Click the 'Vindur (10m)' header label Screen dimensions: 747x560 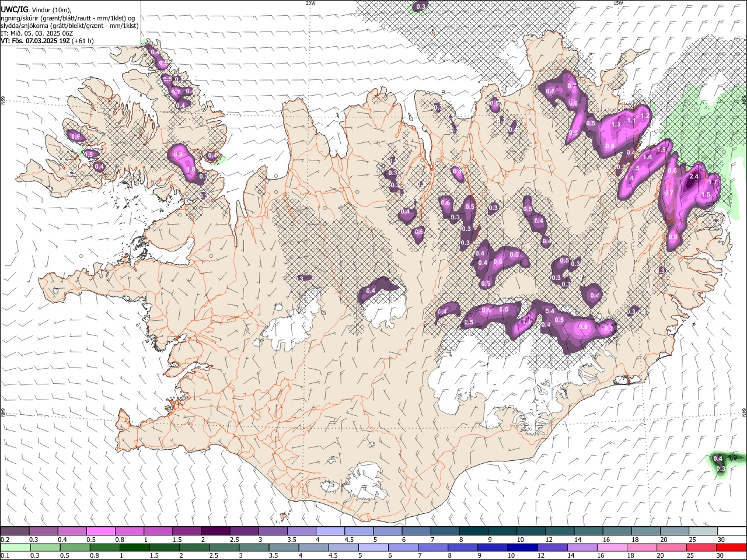pos(51,10)
